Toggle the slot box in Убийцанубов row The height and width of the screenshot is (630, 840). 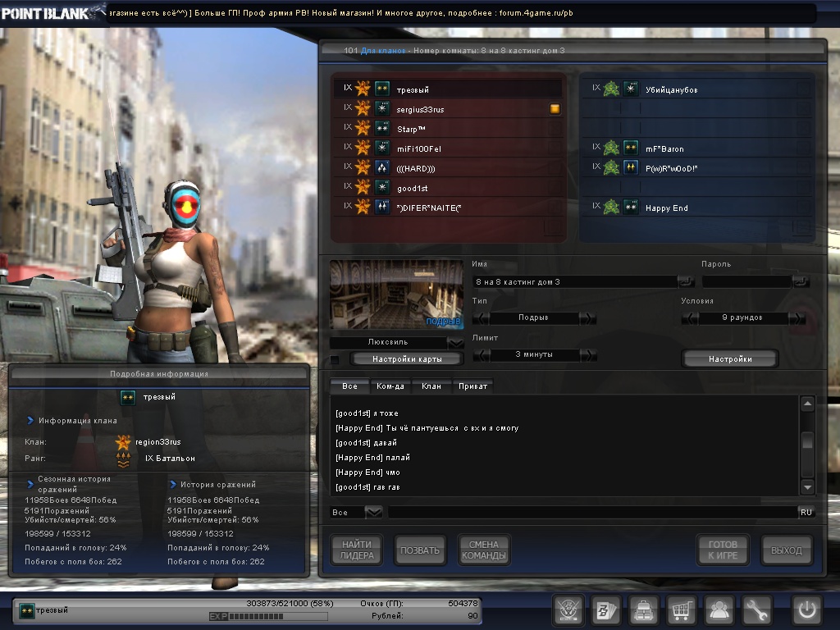802,89
